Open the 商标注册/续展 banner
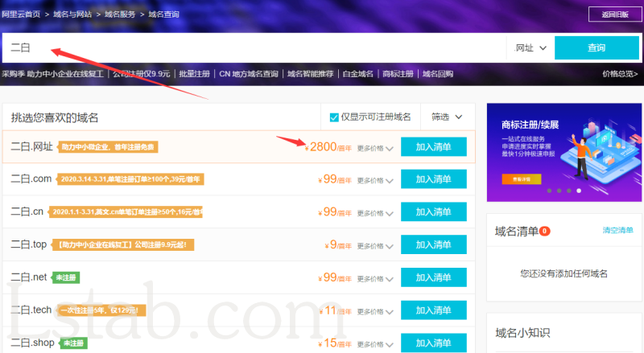The image size is (644, 353). coord(564,152)
